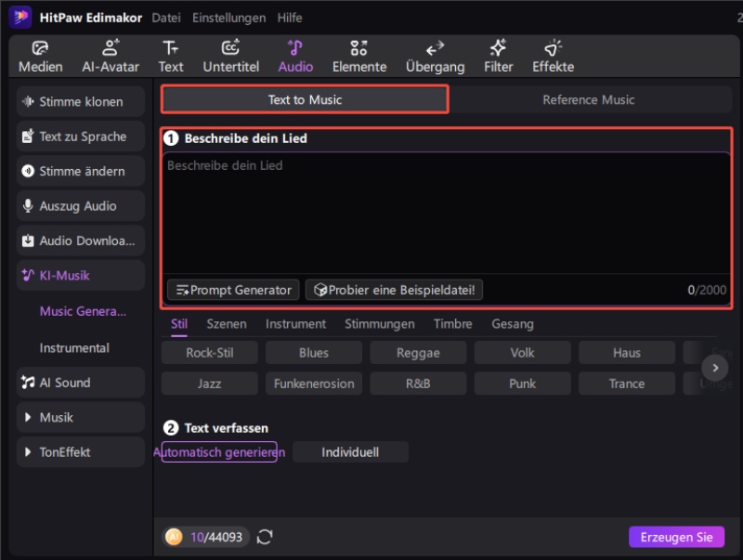Image resolution: width=743 pixels, height=560 pixels.
Task: Toggle the Jazz style tag
Action: point(210,384)
